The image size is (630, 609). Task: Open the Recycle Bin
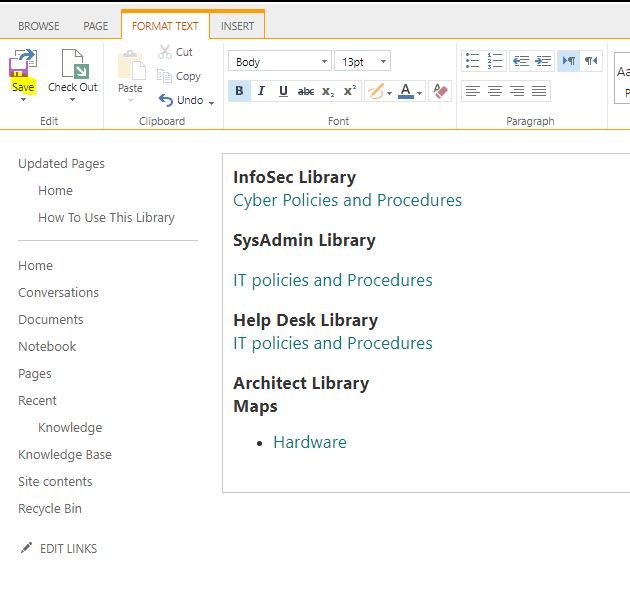[50, 509]
